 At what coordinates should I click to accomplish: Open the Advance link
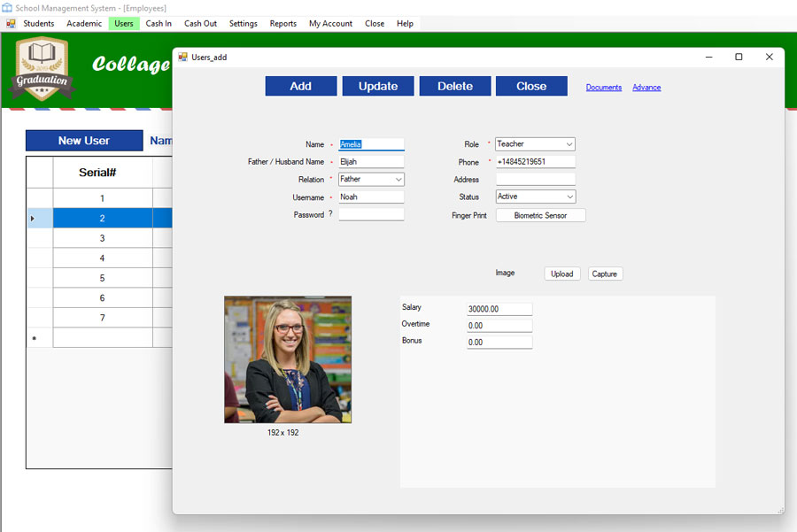[646, 88]
